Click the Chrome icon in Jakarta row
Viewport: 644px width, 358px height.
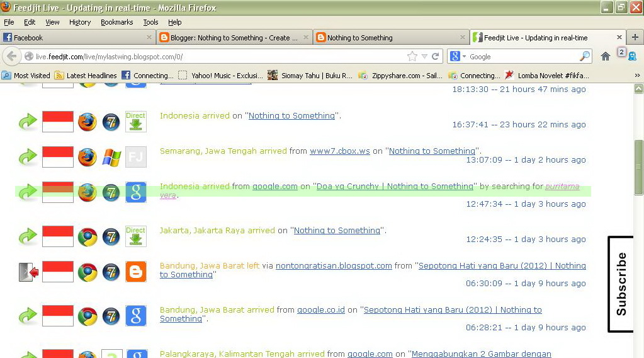pyautogui.click(x=88, y=237)
